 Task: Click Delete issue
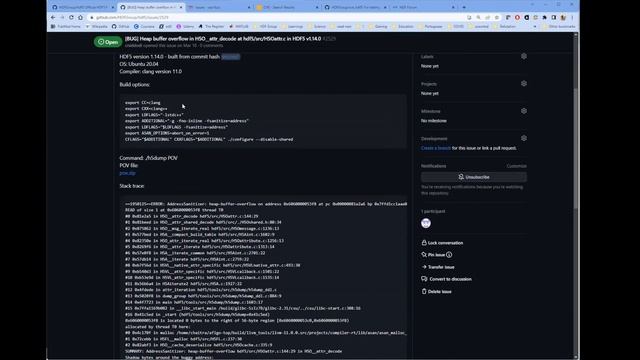[x=436, y=291]
